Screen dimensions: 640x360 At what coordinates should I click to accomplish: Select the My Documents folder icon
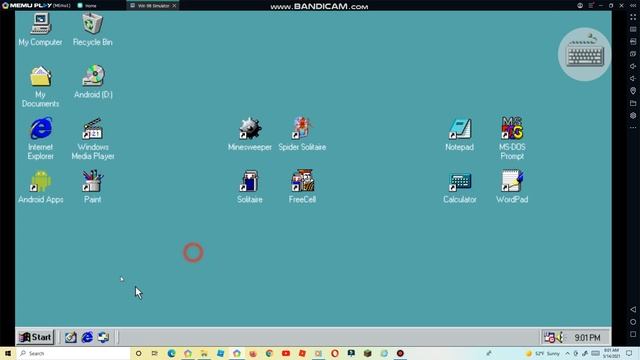pos(40,87)
